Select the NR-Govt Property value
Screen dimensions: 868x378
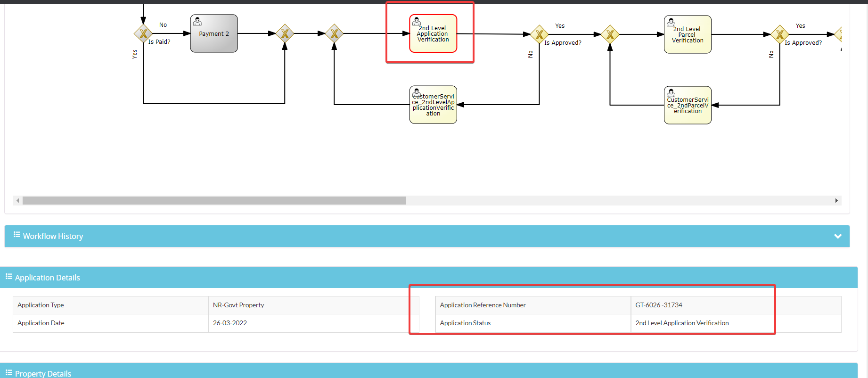point(238,305)
